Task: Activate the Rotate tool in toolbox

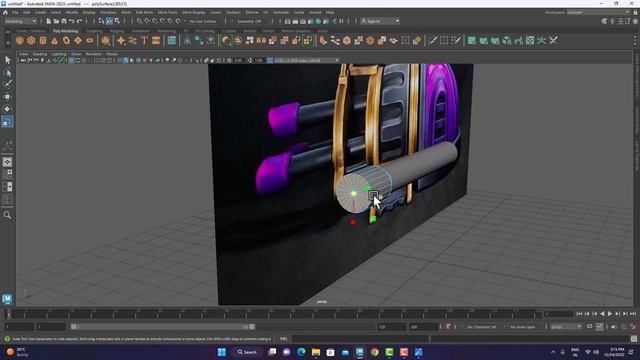Action: pos(7,109)
